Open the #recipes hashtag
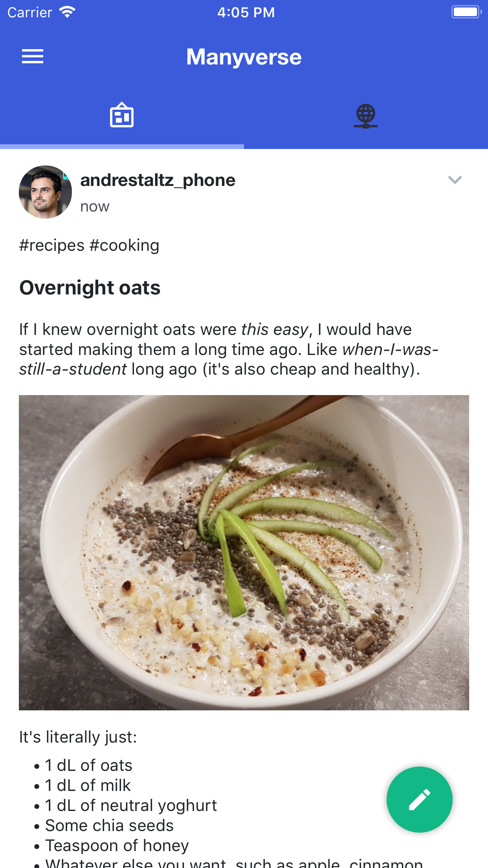The image size is (488, 868). pyautogui.click(x=52, y=245)
